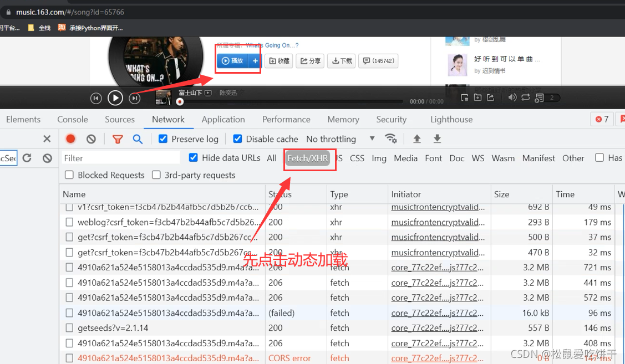Click the site lock icon in address bar

[8, 12]
